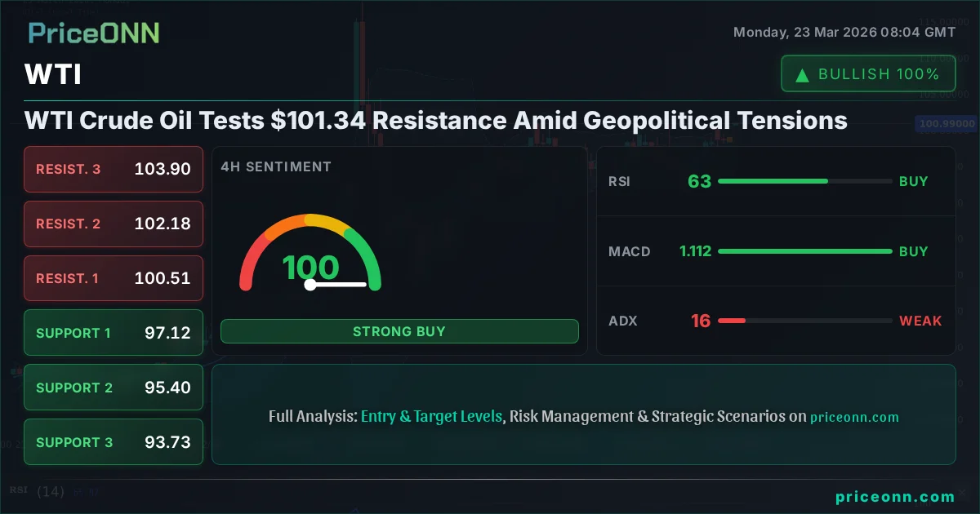
Task: Select the bullish triangle indicator icon
Action: (x=803, y=73)
